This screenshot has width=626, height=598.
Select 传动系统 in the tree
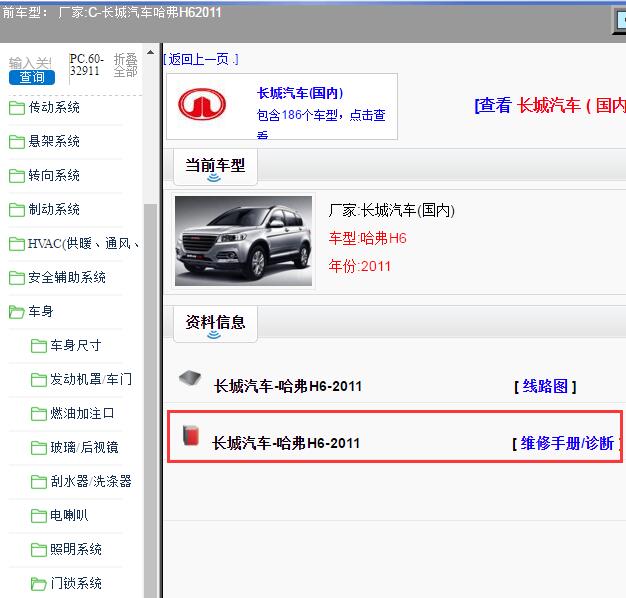click(54, 107)
